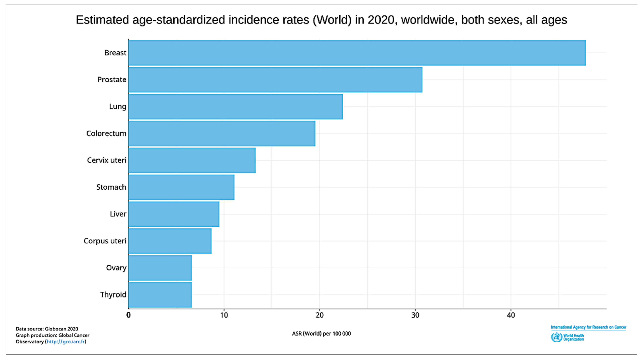
Task: Select the Colorectum bar
Action: click(221, 134)
